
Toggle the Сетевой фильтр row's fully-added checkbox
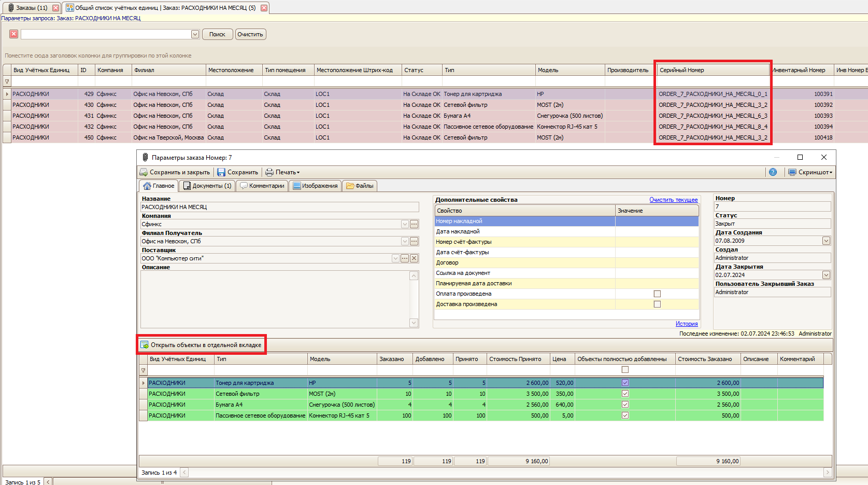tap(625, 394)
